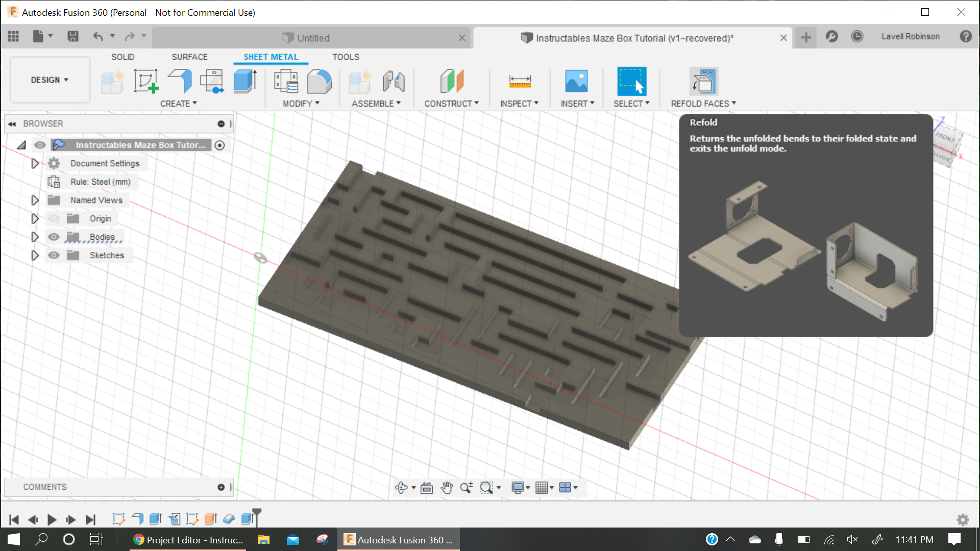Click the Offset Plane construct icon
The width and height of the screenshot is (980, 551).
coord(452,81)
